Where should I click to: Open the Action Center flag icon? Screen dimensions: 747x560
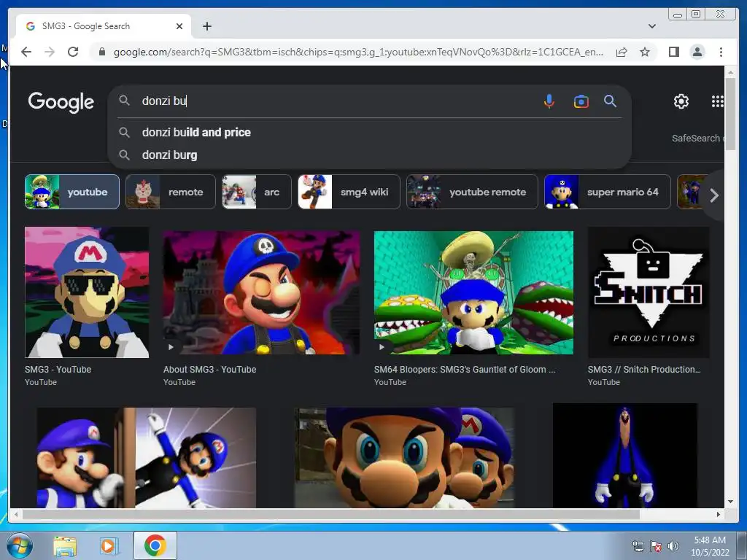point(656,546)
